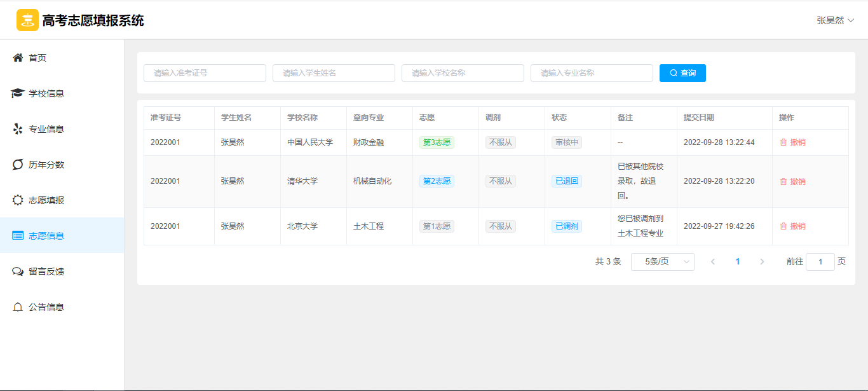Click the graduation cap icon for 学校信息
This screenshot has width=868, height=391.
click(x=18, y=93)
